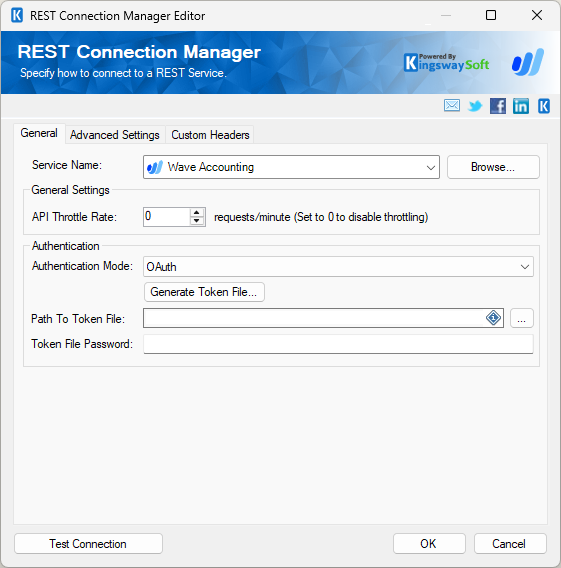Open the LinkedIn icon link
The image size is (561, 568).
point(520,106)
